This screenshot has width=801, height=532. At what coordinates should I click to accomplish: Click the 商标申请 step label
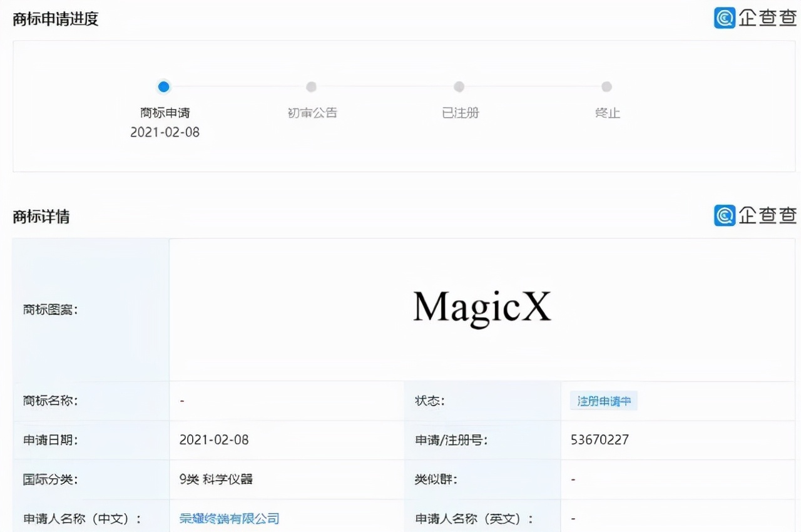tap(165, 113)
